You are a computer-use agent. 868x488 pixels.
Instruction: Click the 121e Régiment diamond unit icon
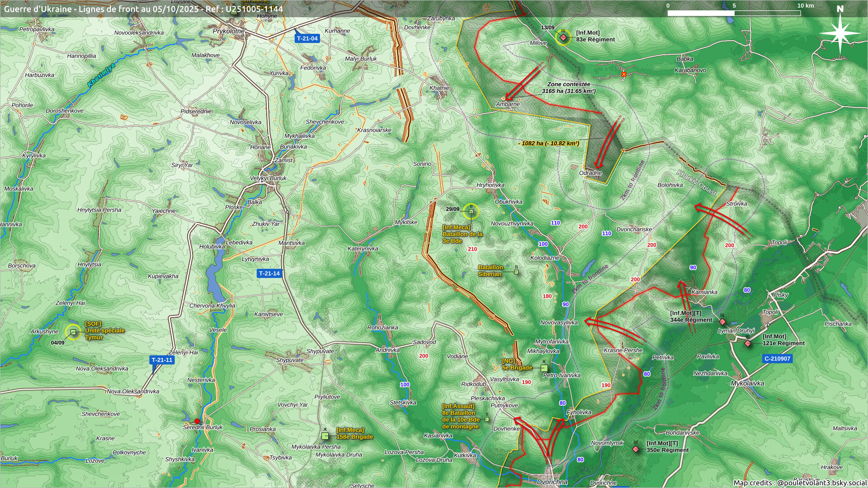tap(748, 343)
